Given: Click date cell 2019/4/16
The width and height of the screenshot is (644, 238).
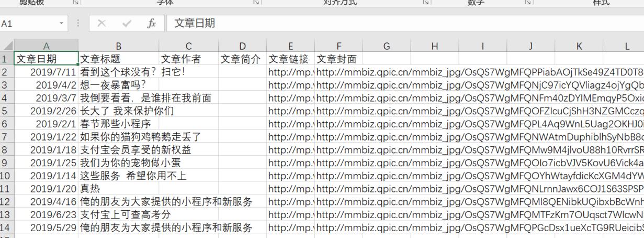Looking at the screenshot, I should pyautogui.click(x=46, y=201).
